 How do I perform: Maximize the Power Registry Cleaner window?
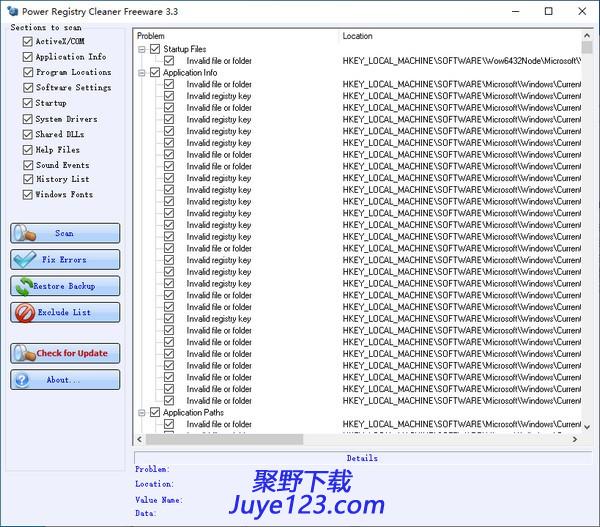tap(548, 11)
